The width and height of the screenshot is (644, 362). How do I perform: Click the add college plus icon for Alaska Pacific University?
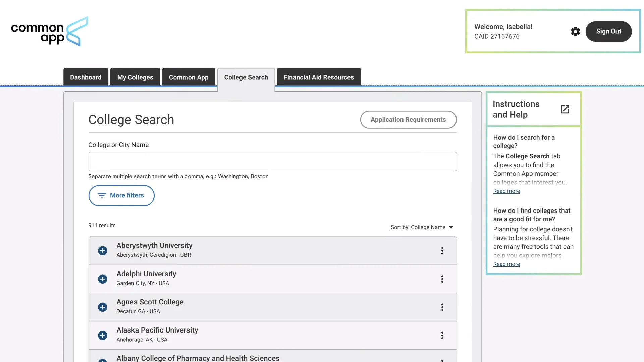point(102,336)
